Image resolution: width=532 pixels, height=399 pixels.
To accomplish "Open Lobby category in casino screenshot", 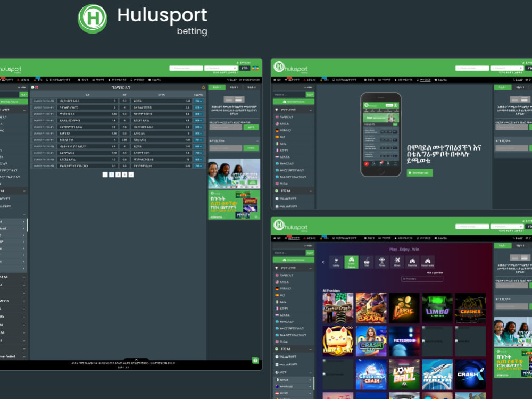I will [336, 262].
